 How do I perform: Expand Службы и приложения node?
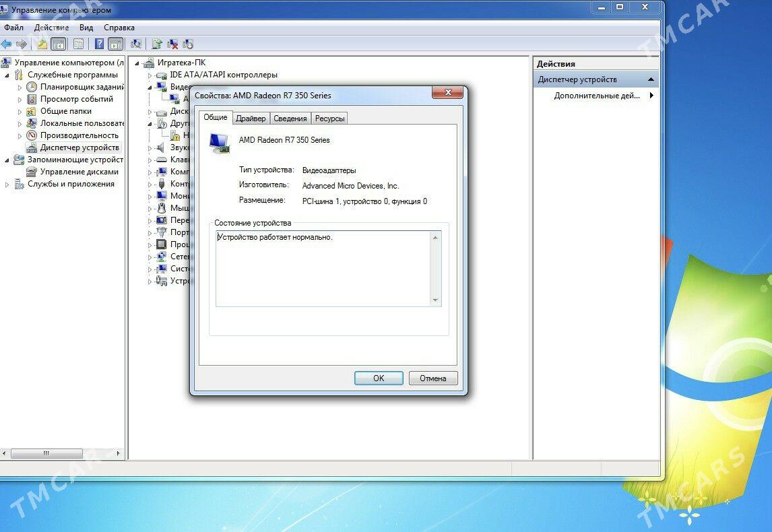pyautogui.click(x=7, y=185)
